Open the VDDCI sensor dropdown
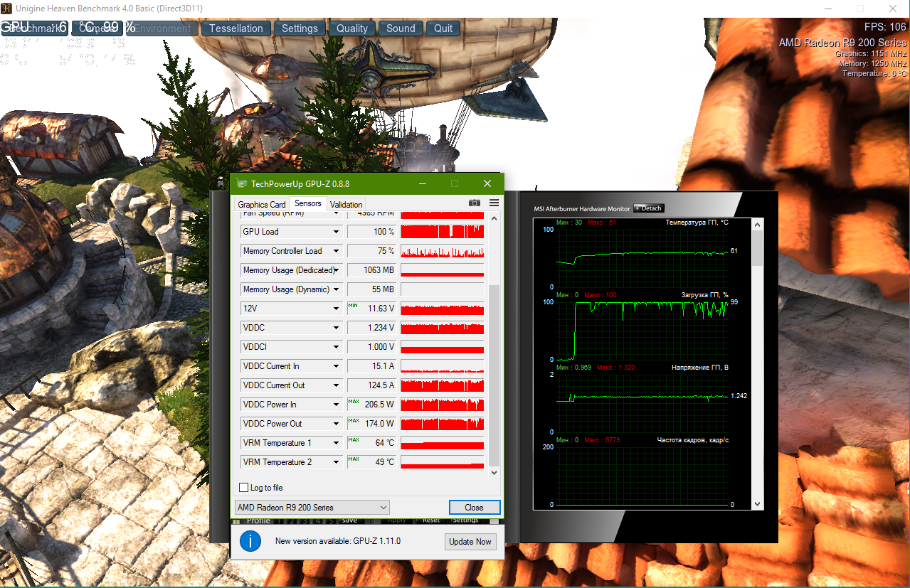Image resolution: width=910 pixels, height=588 pixels. click(337, 347)
